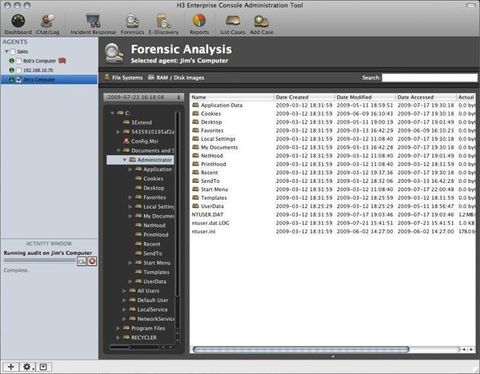Click the List Cases toolbar icon
Viewport: 480px width, 374px height.
(233, 21)
